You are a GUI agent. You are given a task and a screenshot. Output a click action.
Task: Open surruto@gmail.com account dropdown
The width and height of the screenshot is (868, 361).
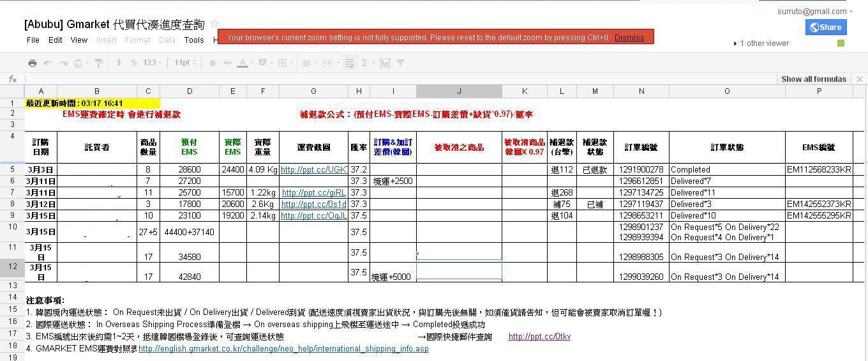815,11
